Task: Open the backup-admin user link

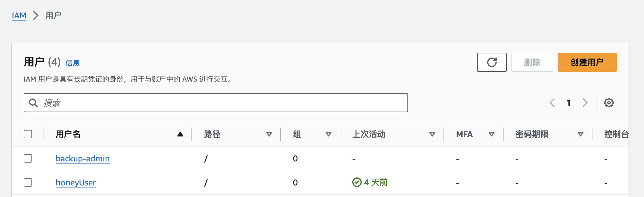Action: tap(83, 158)
